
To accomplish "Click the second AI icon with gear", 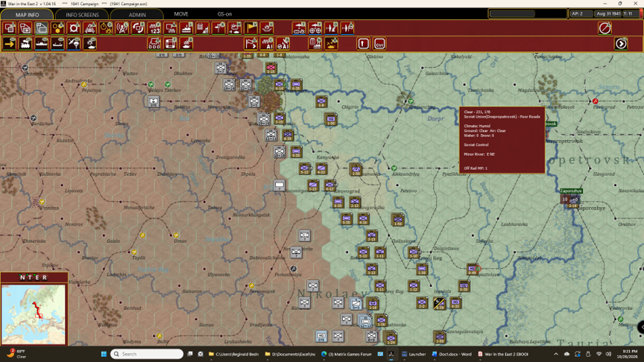I will pos(283,43).
